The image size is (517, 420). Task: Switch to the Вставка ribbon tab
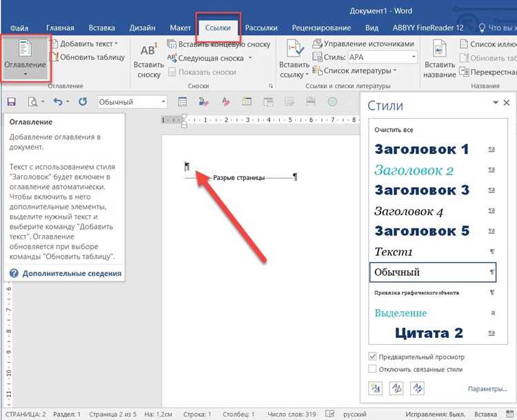(101, 28)
